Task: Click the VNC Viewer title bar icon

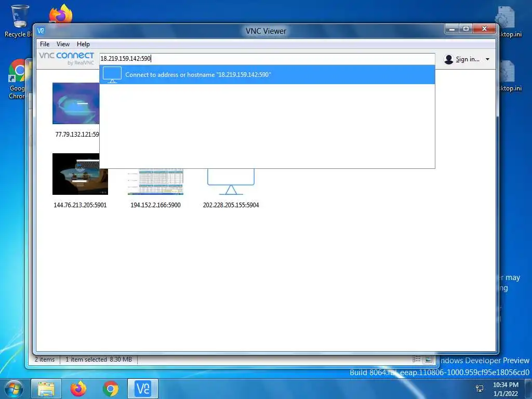Action: point(41,31)
